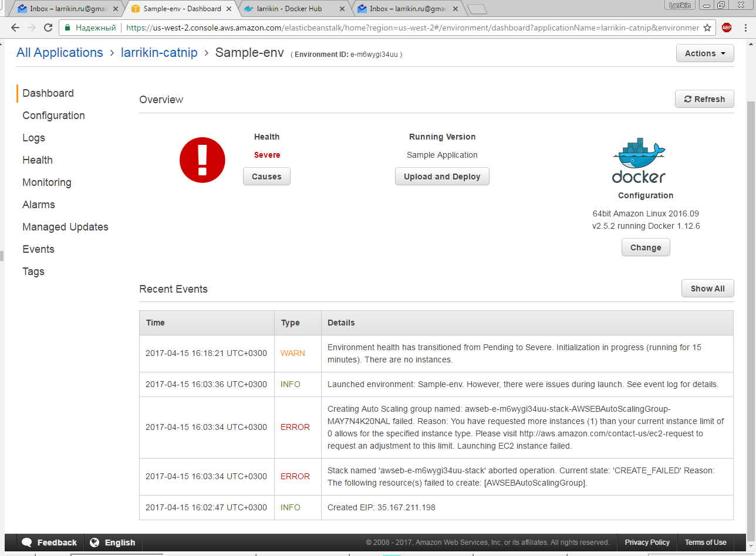756x556 pixels.
Task: Click the 'Environment health has transitioned' event detail
Action: tap(514, 353)
